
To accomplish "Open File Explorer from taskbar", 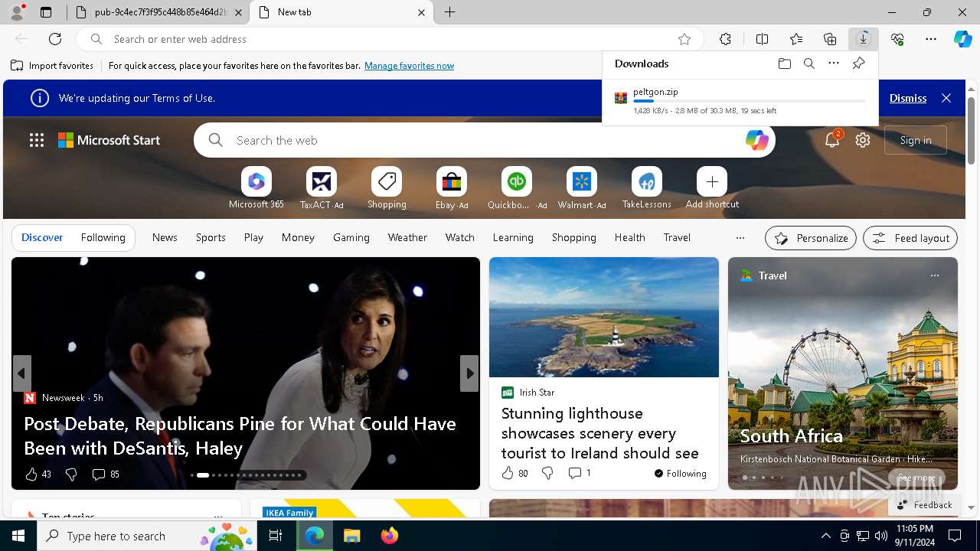I will pos(351,536).
